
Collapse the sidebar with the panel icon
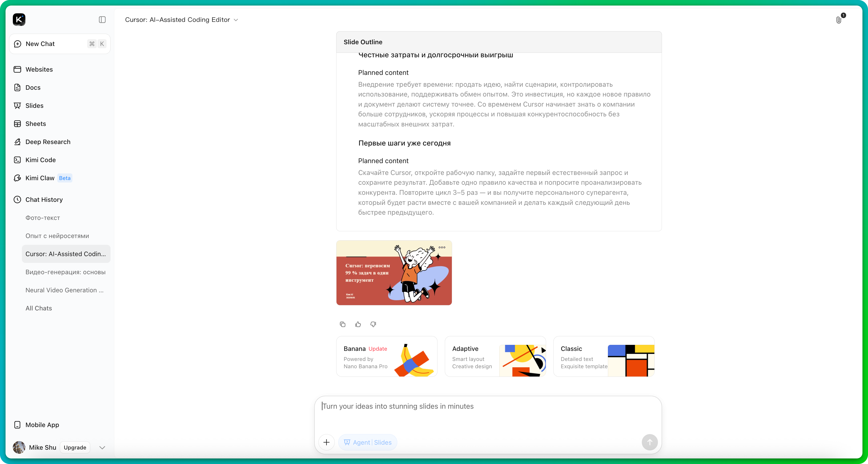click(x=102, y=20)
